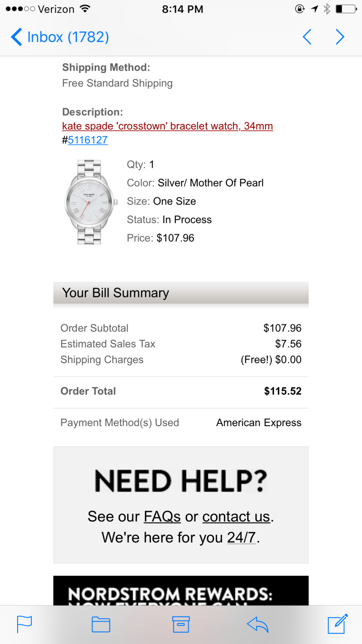
Task: Tap the Bluetooth status icon
Action: (327, 9)
